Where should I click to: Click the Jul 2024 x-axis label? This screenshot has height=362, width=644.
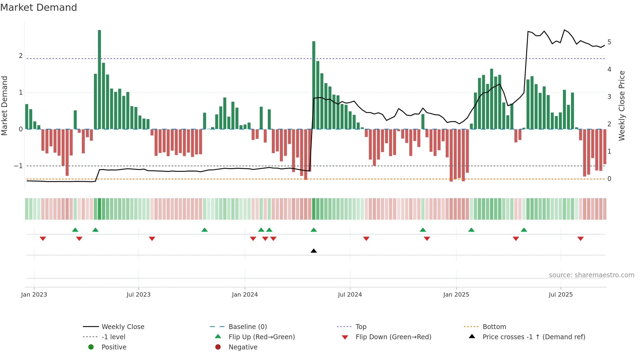click(x=350, y=294)
